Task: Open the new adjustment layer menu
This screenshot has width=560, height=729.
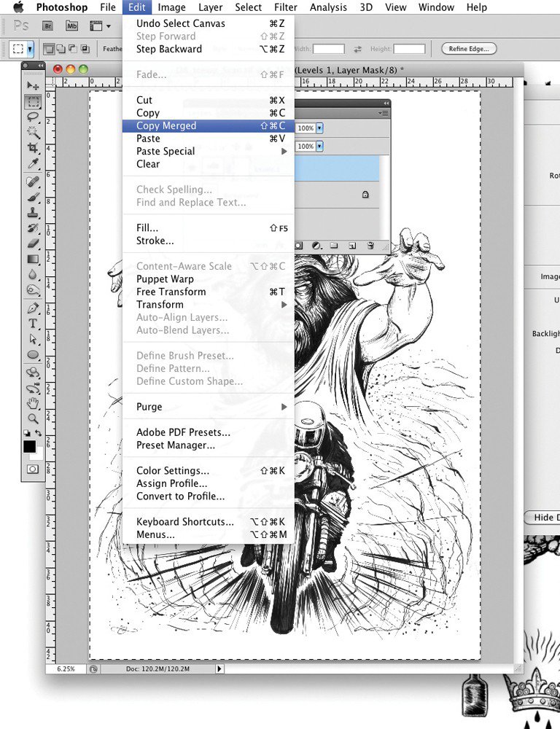Action: point(316,246)
